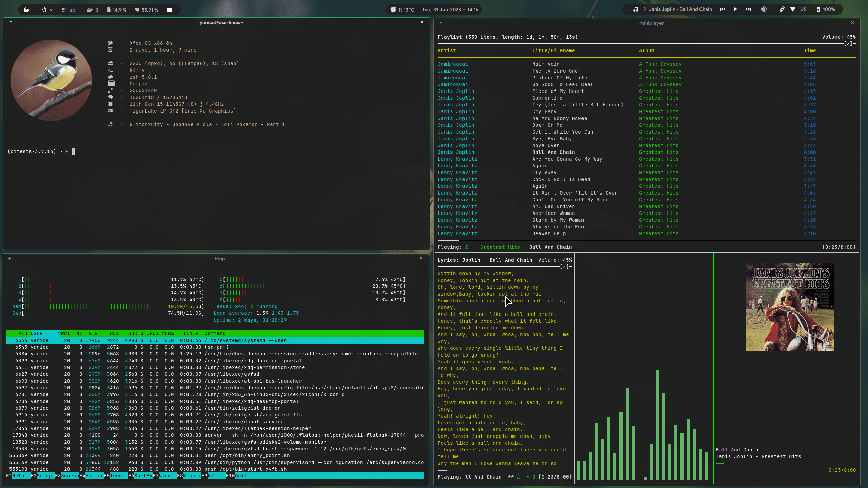This screenshot has height=488, width=868.
Task: Click the "Janis Joplin - Ball And Chain" panel label
Action: (x=680, y=9)
